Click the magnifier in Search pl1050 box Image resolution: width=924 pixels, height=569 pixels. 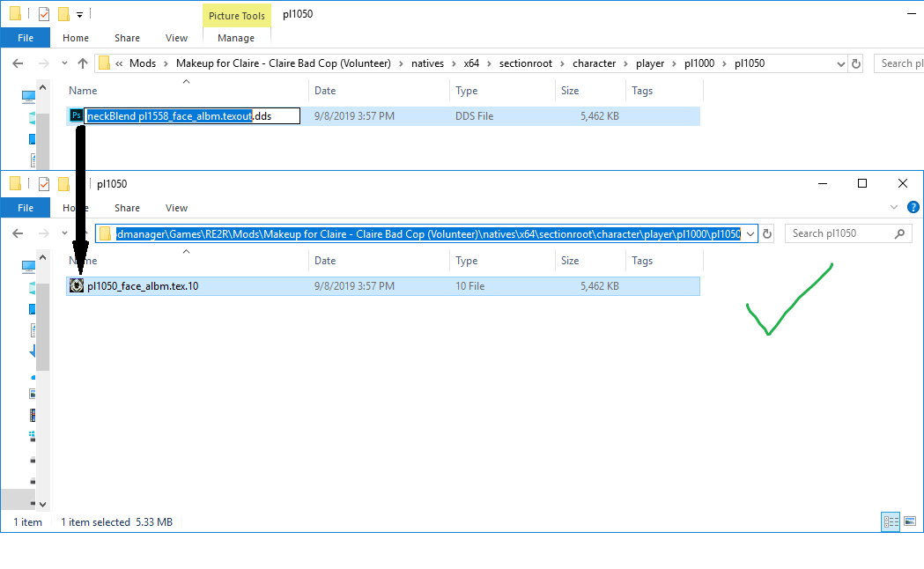[x=899, y=233]
